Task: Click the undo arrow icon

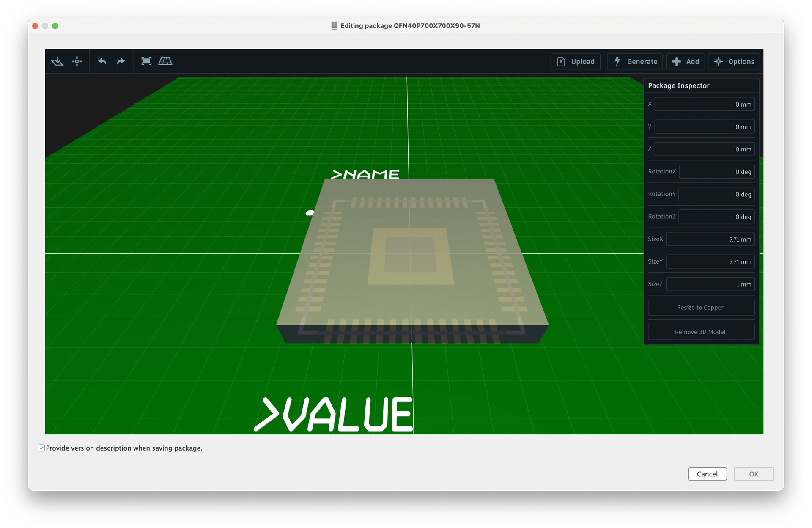Action: 102,61
